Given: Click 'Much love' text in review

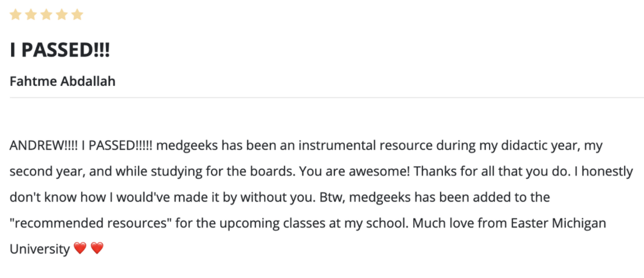Looking at the screenshot, I should [x=439, y=223].
